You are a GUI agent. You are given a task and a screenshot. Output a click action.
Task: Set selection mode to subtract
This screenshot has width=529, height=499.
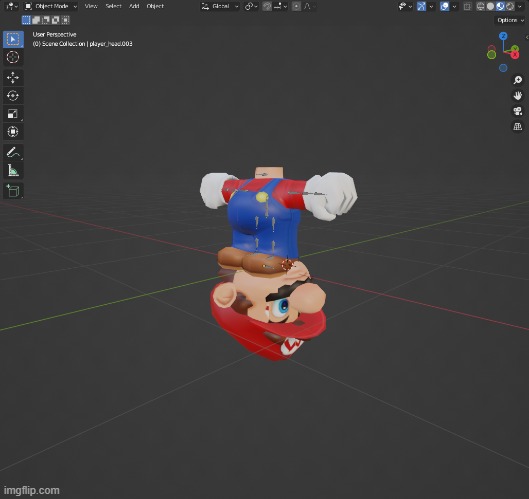pyautogui.click(x=46, y=20)
